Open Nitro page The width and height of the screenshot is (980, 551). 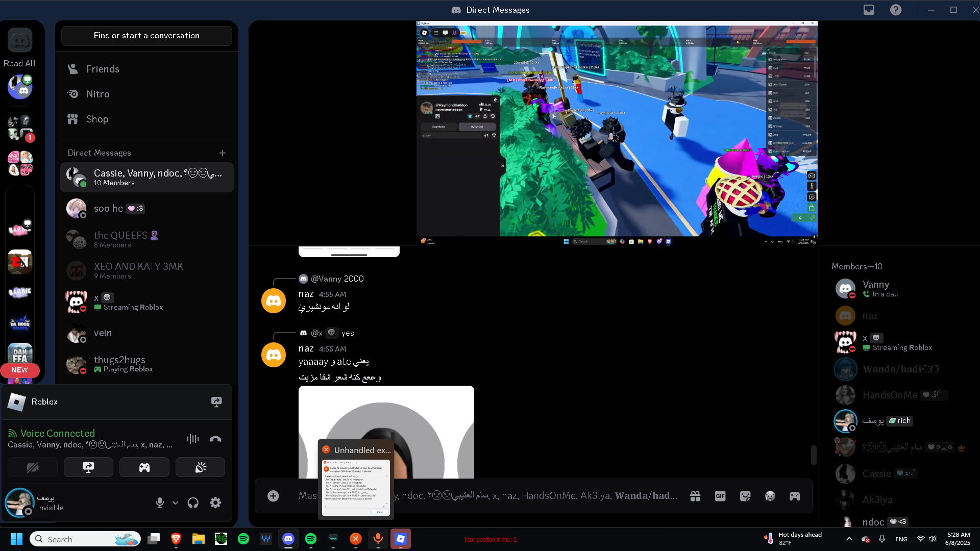tap(146, 94)
